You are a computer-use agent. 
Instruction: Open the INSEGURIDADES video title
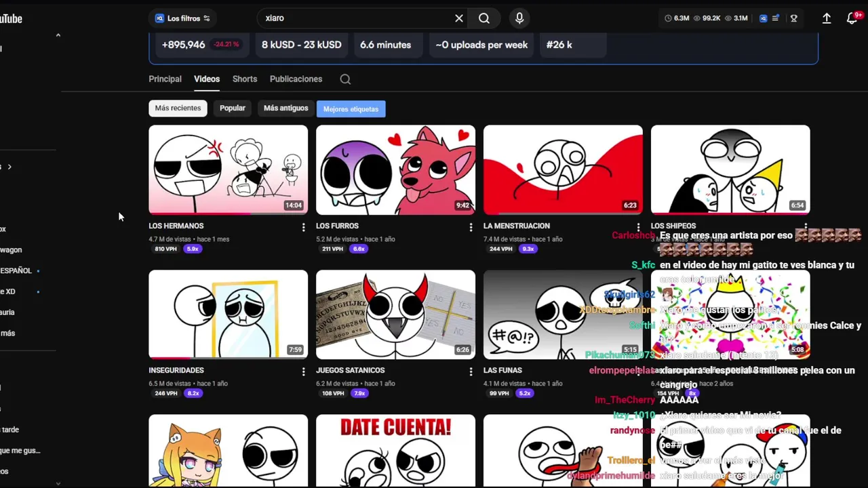click(x=176, y=370)
